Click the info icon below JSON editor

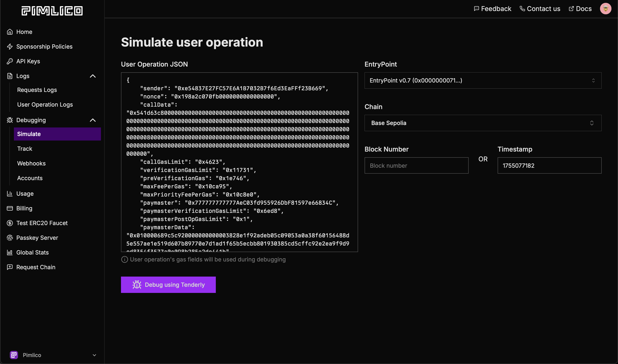click(125, 259)
